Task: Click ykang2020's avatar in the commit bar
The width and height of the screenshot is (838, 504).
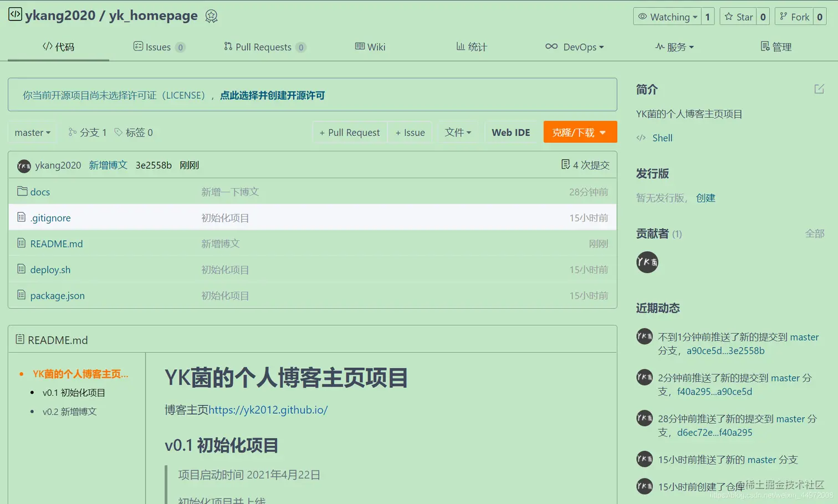Action: point(24,165)
